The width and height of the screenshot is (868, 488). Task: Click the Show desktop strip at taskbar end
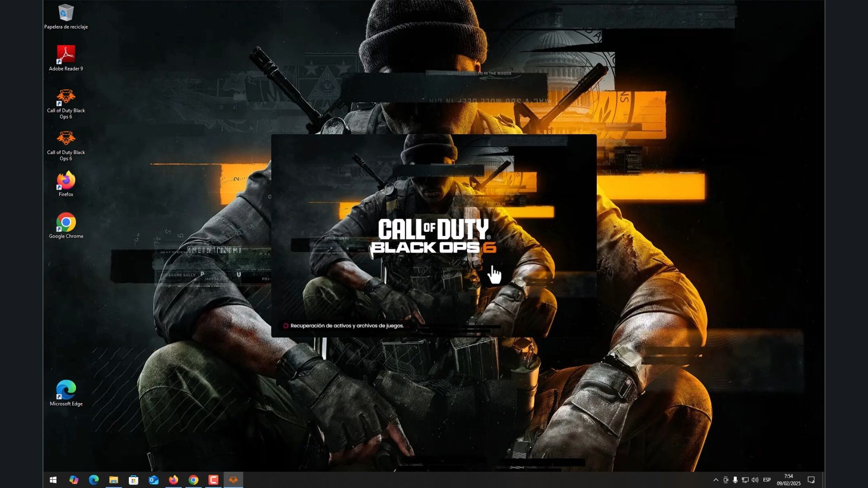(x=823, y=480)
